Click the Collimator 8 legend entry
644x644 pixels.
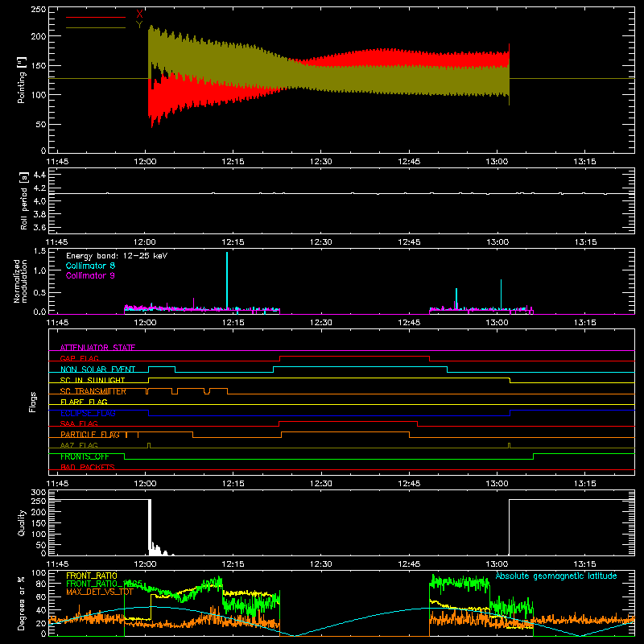pos(90,266)
